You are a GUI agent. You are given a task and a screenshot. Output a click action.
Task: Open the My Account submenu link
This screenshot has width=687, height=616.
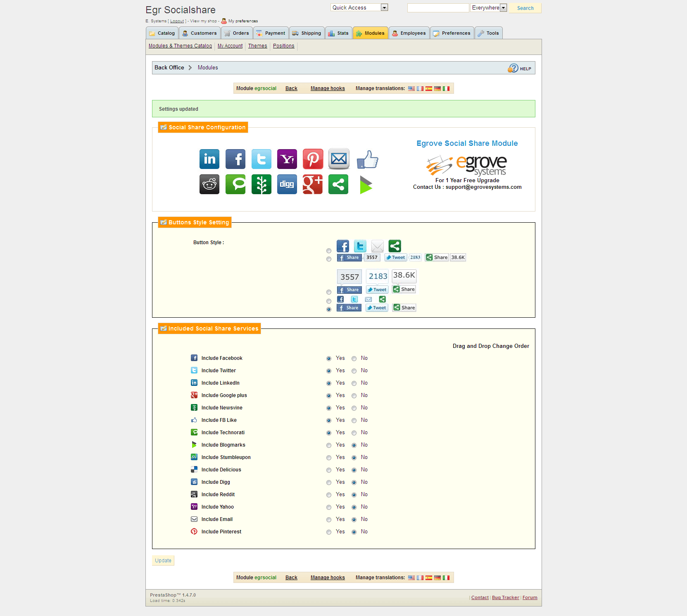pyautogui.click(x=230, y=46)
